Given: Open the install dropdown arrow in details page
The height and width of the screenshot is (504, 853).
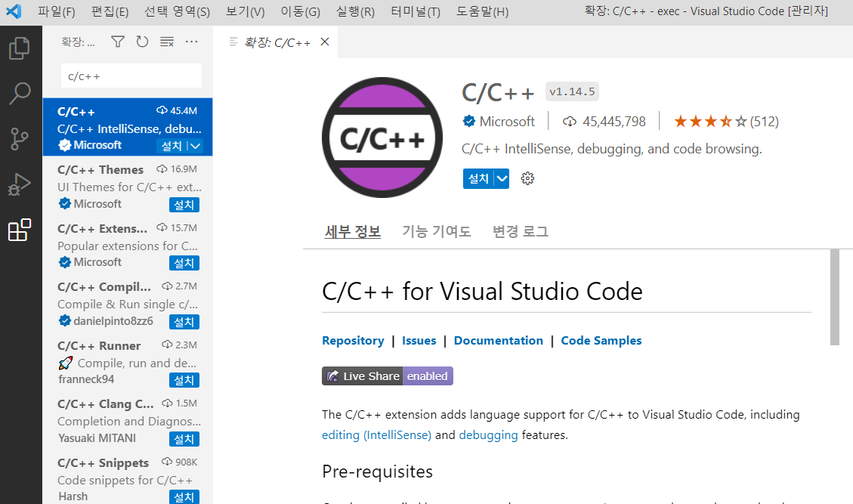Looking at the screenshot, I should (x=502, y=178).
